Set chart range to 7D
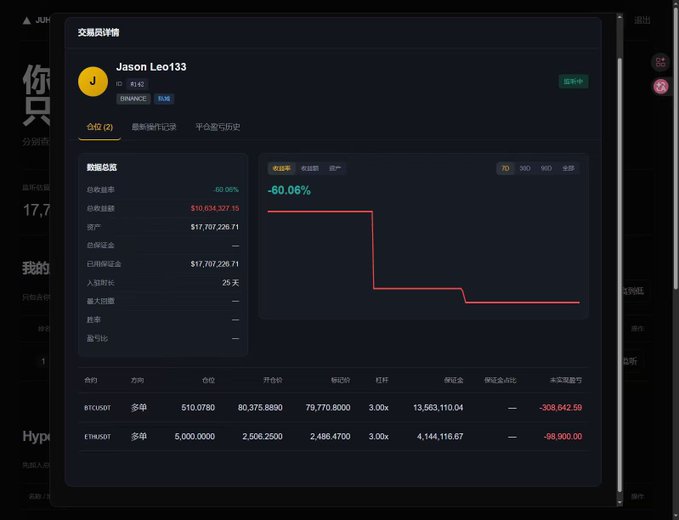The image size is (679, 520). [x=505, y=168]
